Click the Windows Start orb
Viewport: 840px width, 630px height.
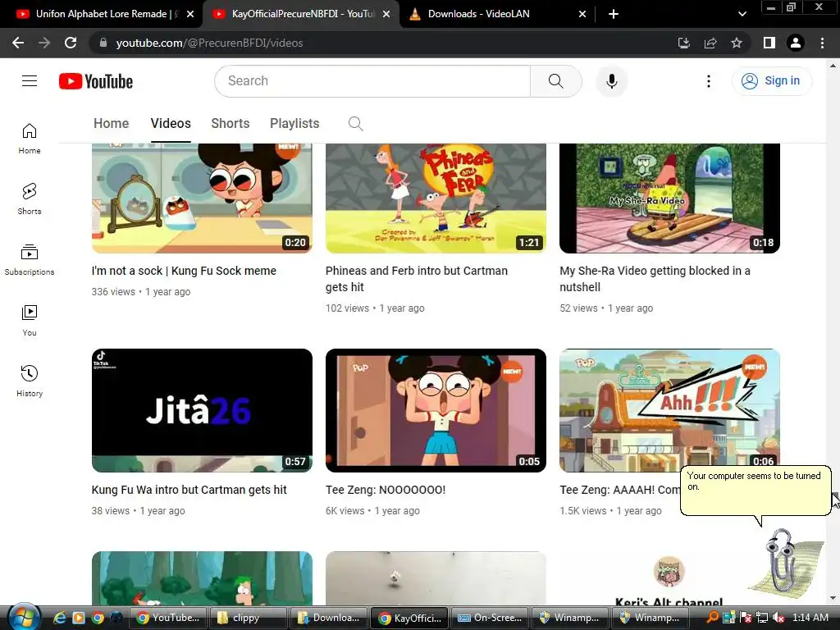[x=22, y=617]
